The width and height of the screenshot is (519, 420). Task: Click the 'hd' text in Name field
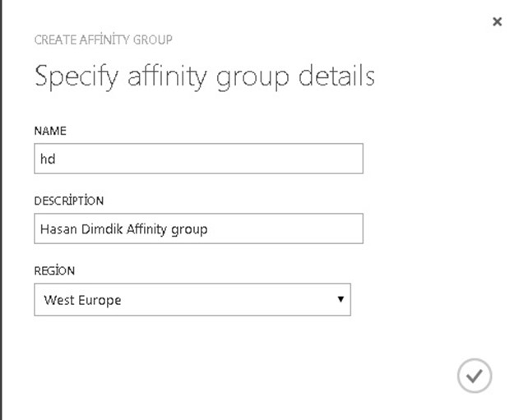[47, 159]
